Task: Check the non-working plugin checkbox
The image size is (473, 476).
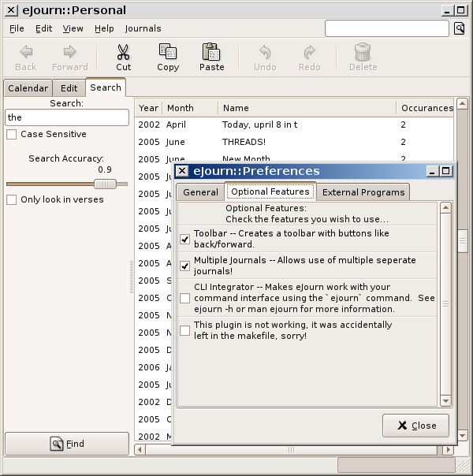Action: pos(185,330)
